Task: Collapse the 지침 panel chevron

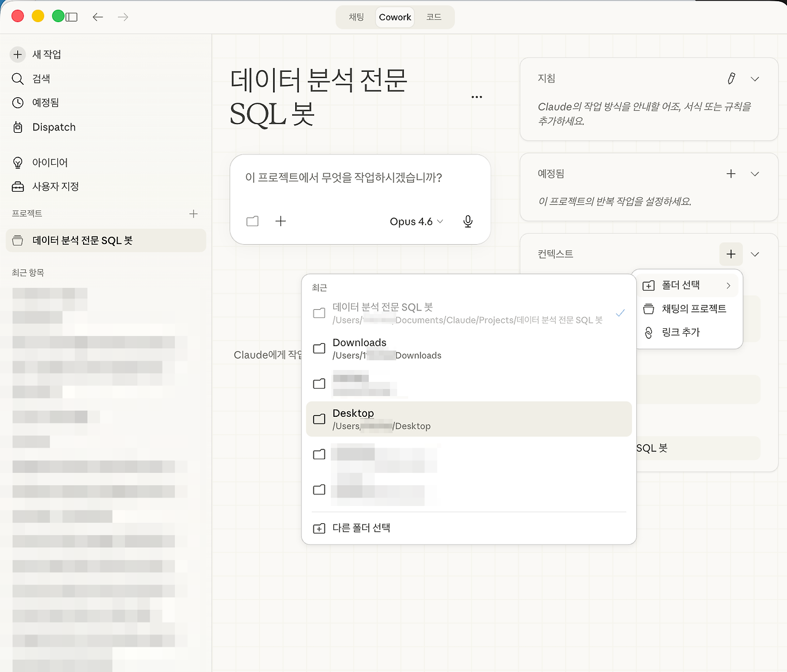Action: click(x=755, y=79)
